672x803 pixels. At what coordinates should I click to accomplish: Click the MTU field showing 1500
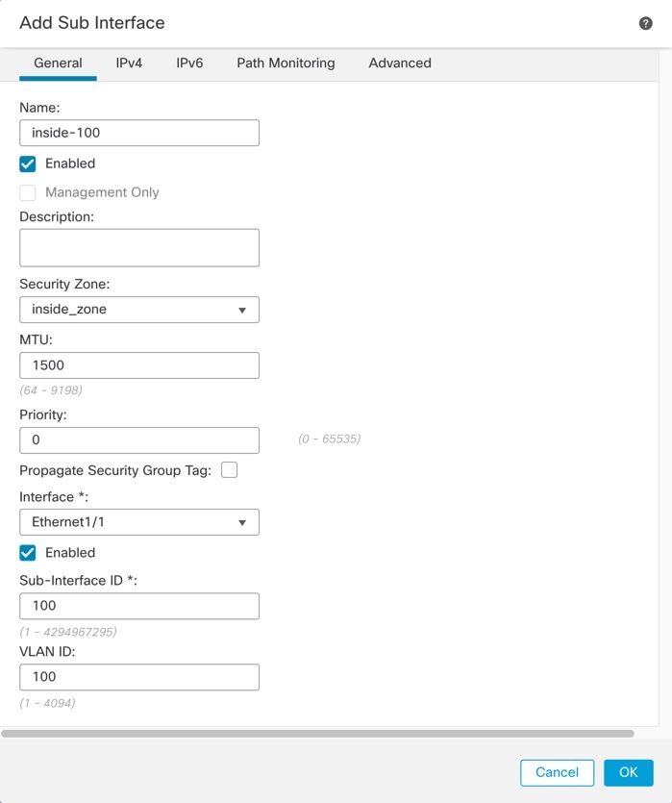pyautogui.click(x=139, y=365)
